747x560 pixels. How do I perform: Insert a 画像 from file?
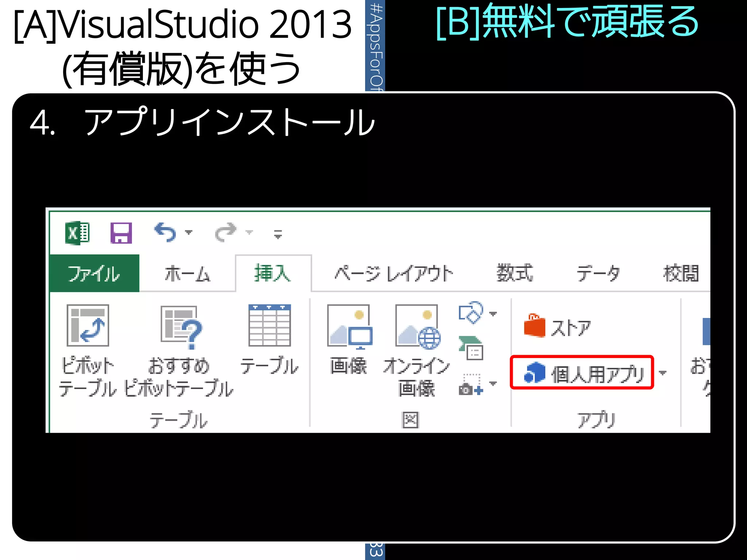tap(349, 340)
